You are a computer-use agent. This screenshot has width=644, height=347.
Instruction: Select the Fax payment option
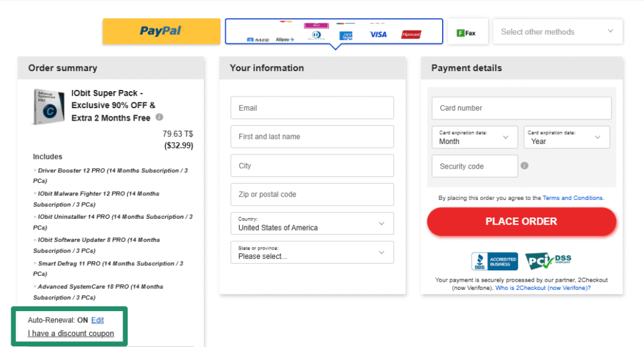pyautogui.click(x=467, y=32)
